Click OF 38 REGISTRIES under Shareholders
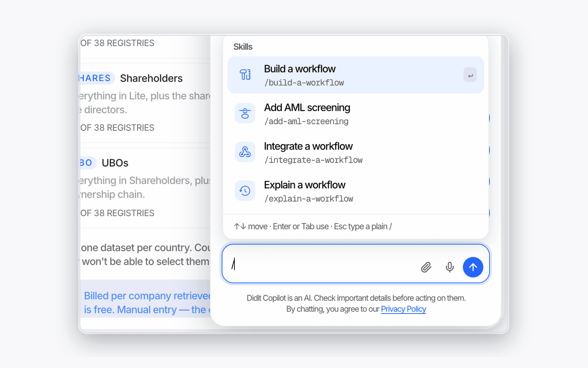The image size is (588, 368). click(x=117, y=128)
